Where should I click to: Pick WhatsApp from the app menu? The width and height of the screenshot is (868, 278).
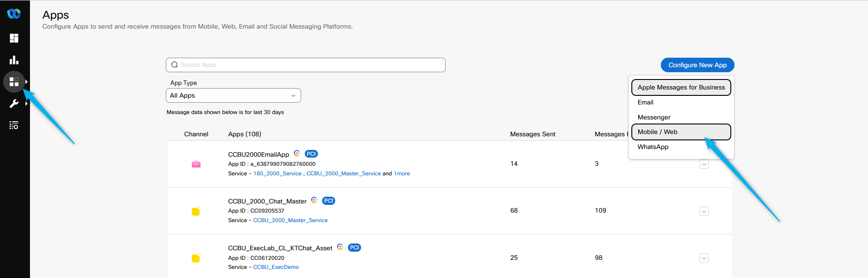click(653, 147)
